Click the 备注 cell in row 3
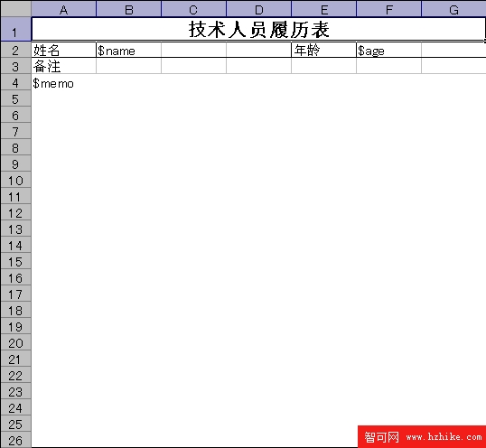The image size is (486, 448). pyautogui.click(x=64, y=66)
